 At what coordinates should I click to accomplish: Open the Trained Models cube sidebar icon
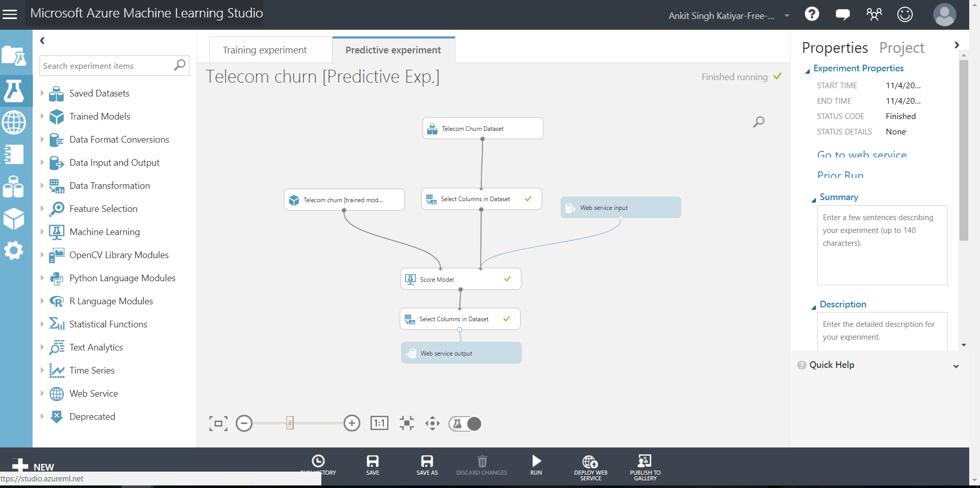coord(14,219)
